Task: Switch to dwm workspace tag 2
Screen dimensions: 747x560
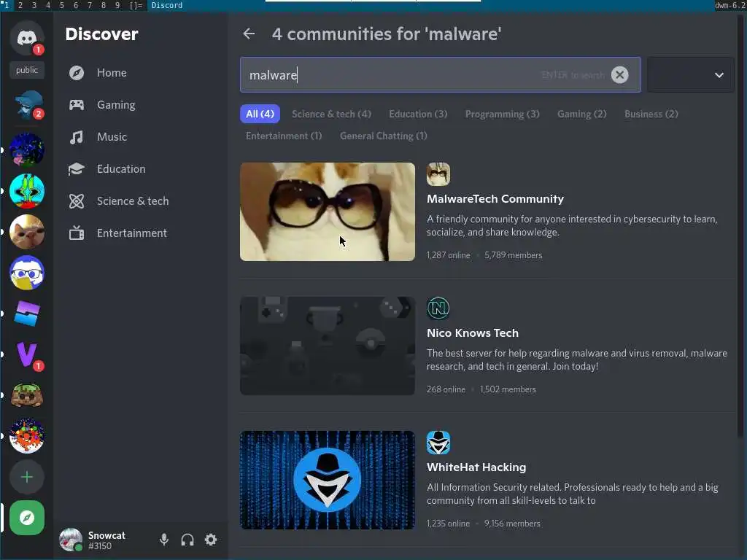Action: pos(20,5)
